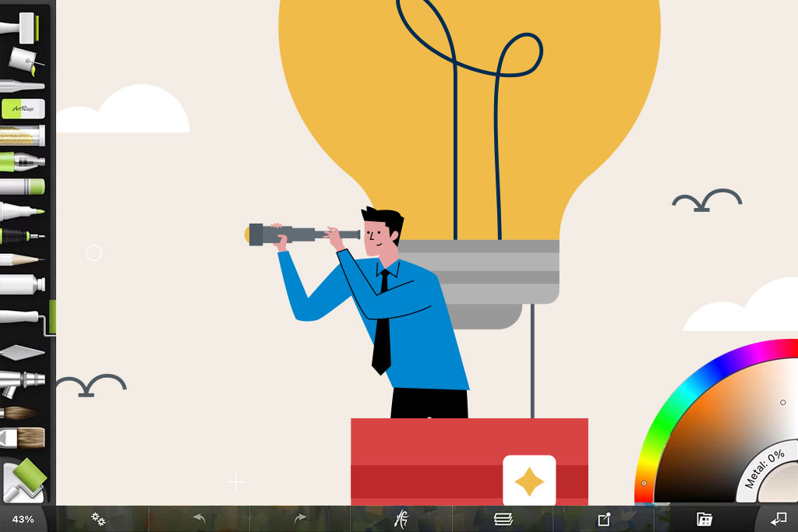Image resolution: width=798 pixels, height=532 pixels.
Task: Tap the 43% zoom indicator
Action: coord(23,520)
